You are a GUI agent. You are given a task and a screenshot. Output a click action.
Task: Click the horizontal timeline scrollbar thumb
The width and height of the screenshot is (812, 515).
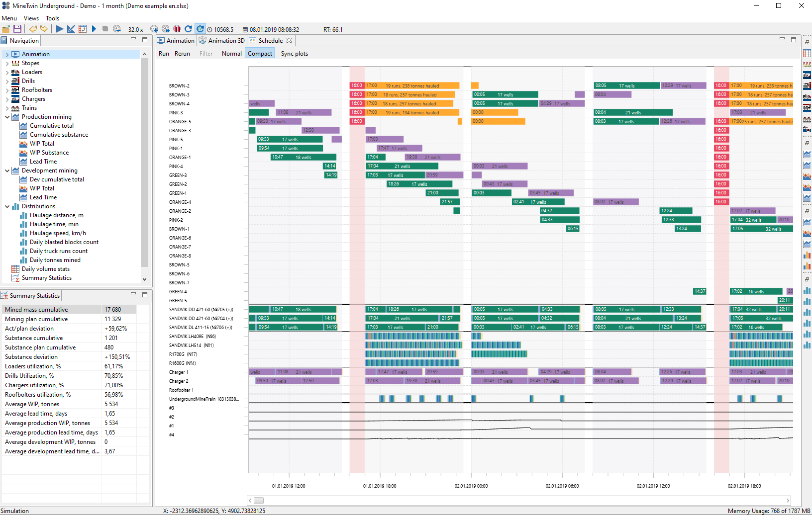pos(259,501)
